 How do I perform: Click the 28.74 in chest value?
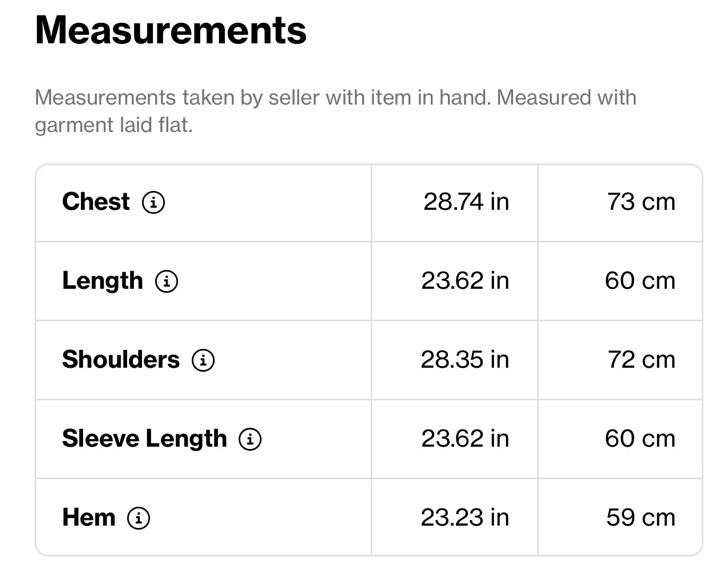[x=466, y=202]
